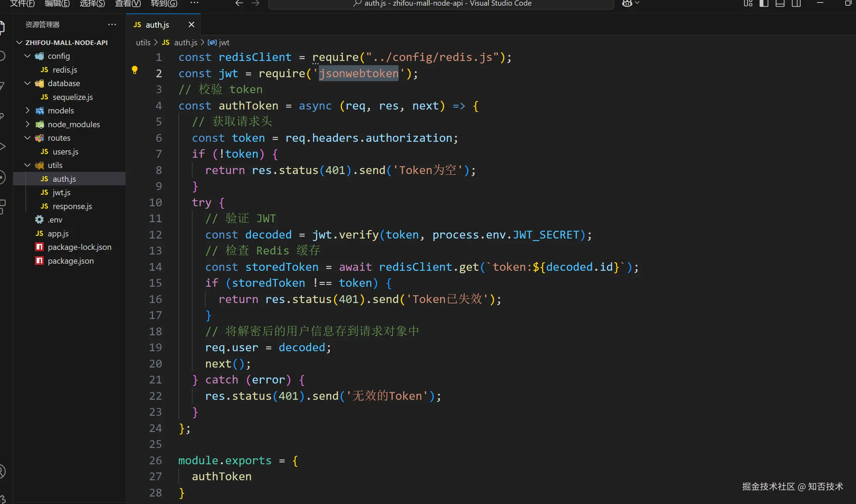Screen dimensions: 856x504
Task: Click the title bar search box
Action: (x=441, y=4)
